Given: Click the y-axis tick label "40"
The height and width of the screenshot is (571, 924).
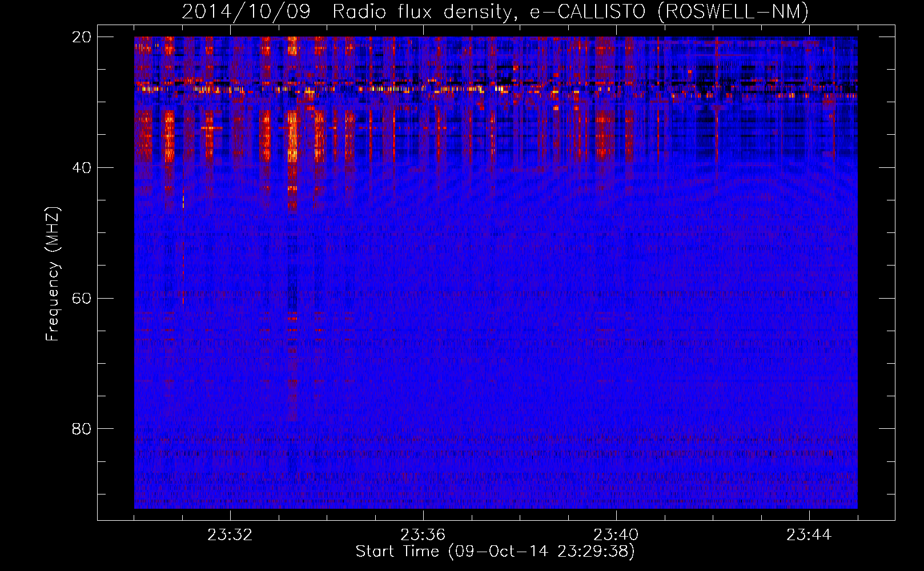Looking at the screenshot, I should 82,168.
